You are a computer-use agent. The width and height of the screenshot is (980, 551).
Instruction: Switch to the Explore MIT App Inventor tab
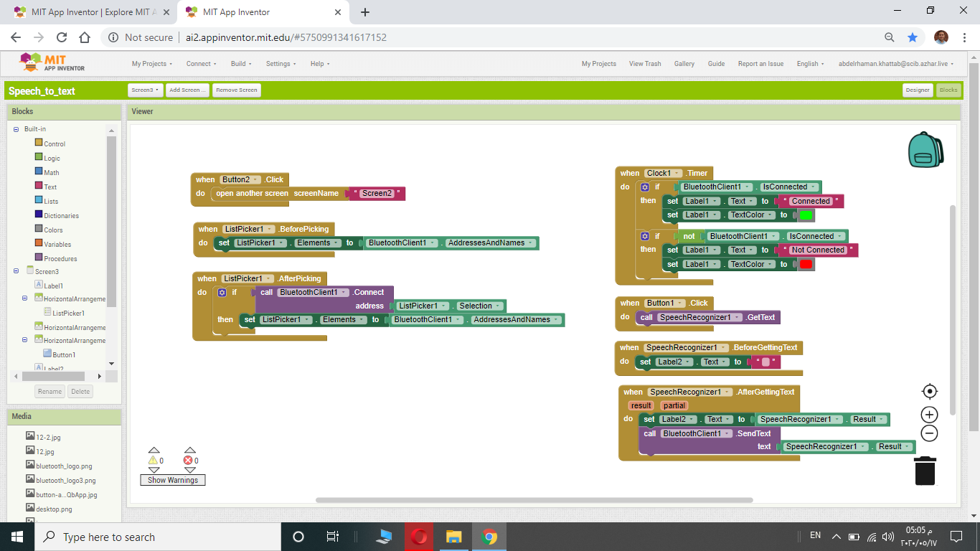90,12
